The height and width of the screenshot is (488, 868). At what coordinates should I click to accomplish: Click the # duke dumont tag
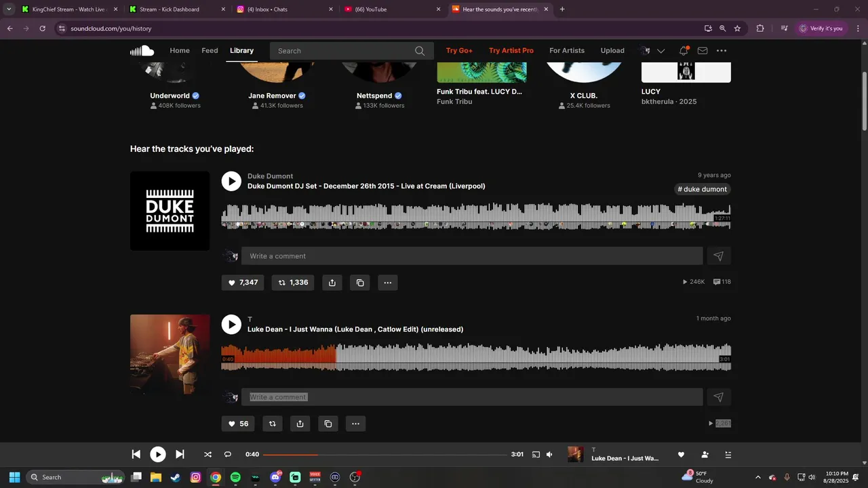(702, 189)
